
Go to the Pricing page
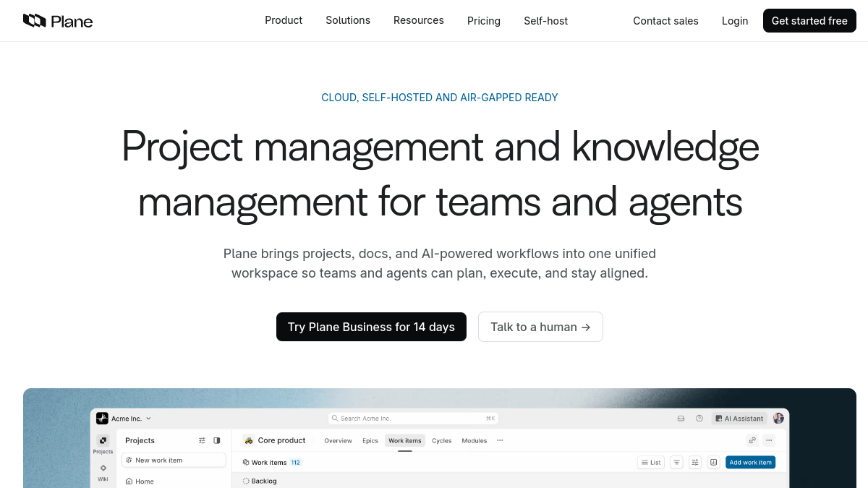pyautogui.click(x=484, y=21)
